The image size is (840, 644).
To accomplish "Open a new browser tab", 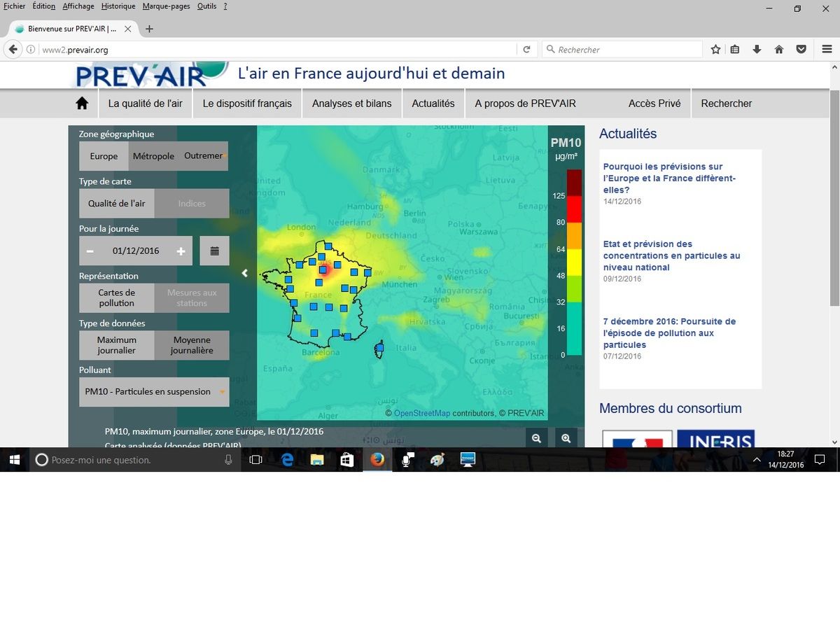I will (x=149, y=29).
